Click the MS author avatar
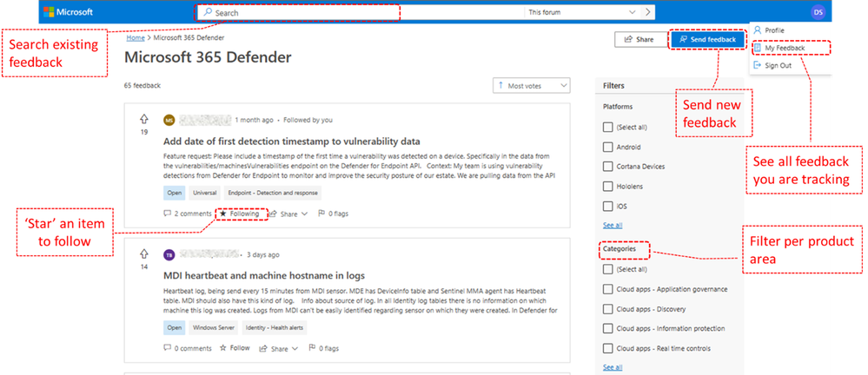 pyautogui.click(x=169, y=120)
